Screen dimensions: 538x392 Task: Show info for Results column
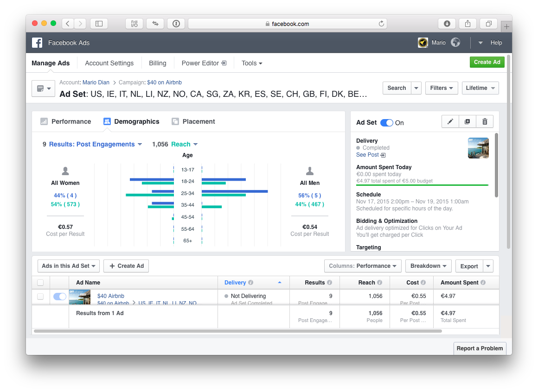pyautogui.click(x=329, y=282)
